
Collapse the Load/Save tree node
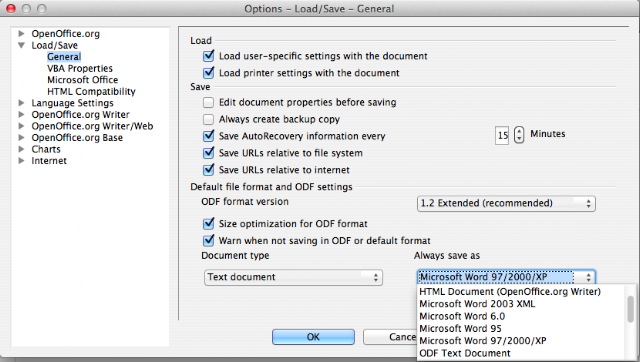22,45
